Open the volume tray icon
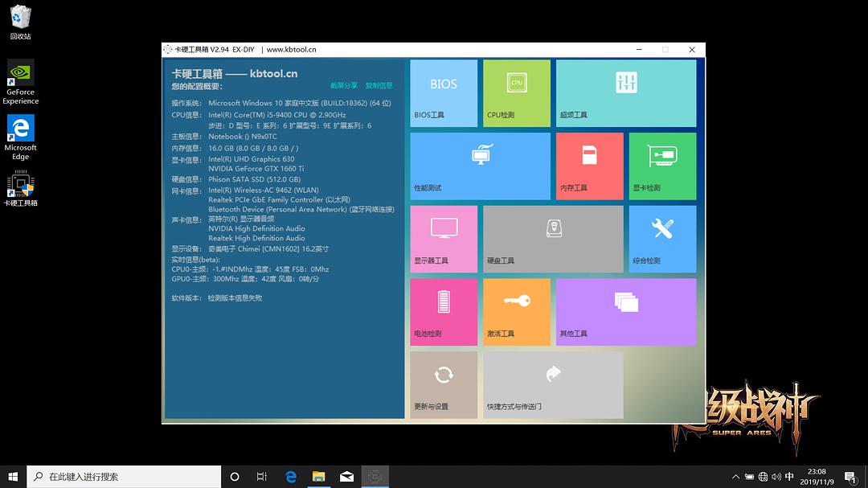 [776, 477]
